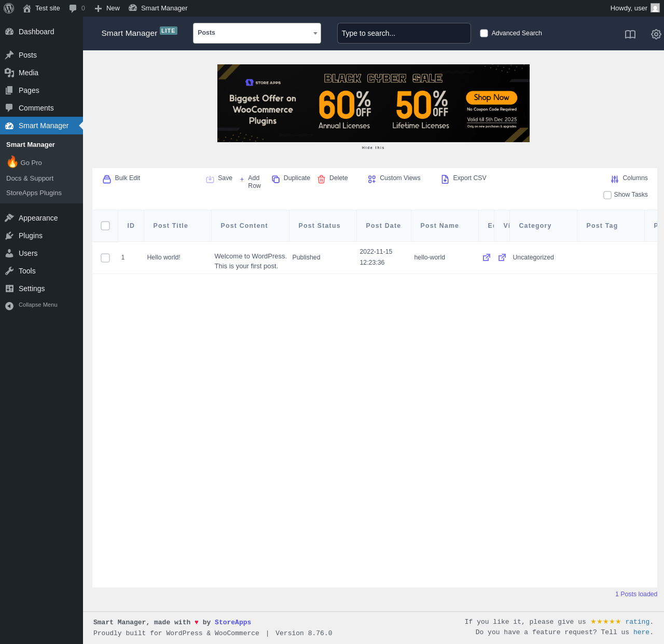Viewport: 664px width, 644px height.
Task: Open the WordPress logo menu
Action: pos(9,8)
